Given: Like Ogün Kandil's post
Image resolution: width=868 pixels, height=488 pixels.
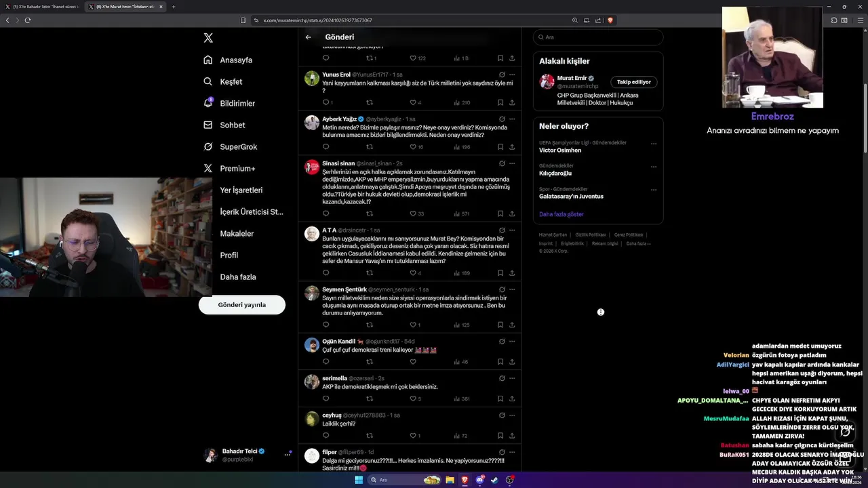Looking at the screenshot, I should tap(413, 362).
